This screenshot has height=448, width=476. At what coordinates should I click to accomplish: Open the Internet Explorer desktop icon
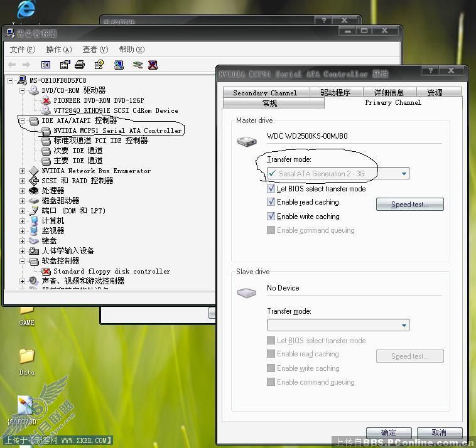pyautogui.click(x=26, y=9)
